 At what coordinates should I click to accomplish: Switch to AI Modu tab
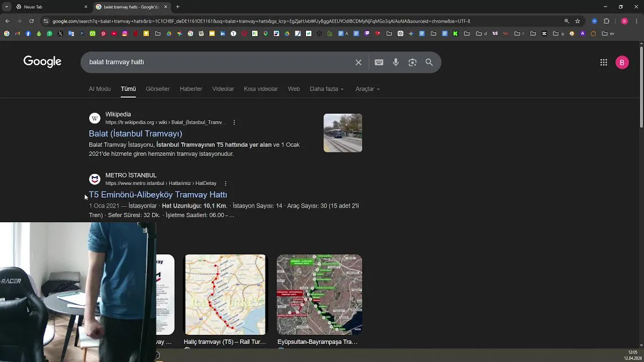pyautogui.click(x=100, y=89)
